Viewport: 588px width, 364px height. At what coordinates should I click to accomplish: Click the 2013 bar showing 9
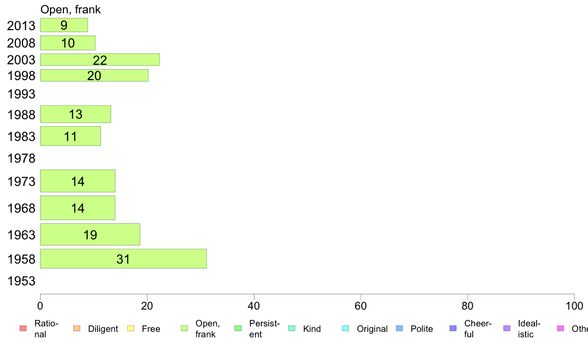coord(64,25)
